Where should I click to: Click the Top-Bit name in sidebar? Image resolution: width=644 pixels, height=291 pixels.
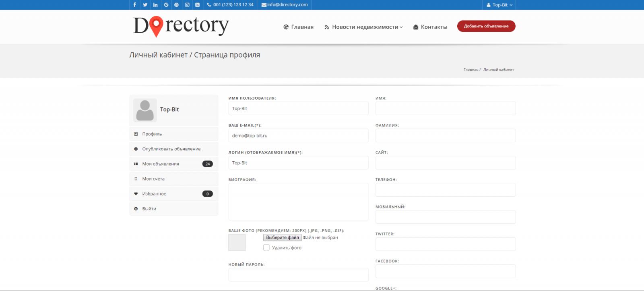pyautogui.click(x=169, y=110)
